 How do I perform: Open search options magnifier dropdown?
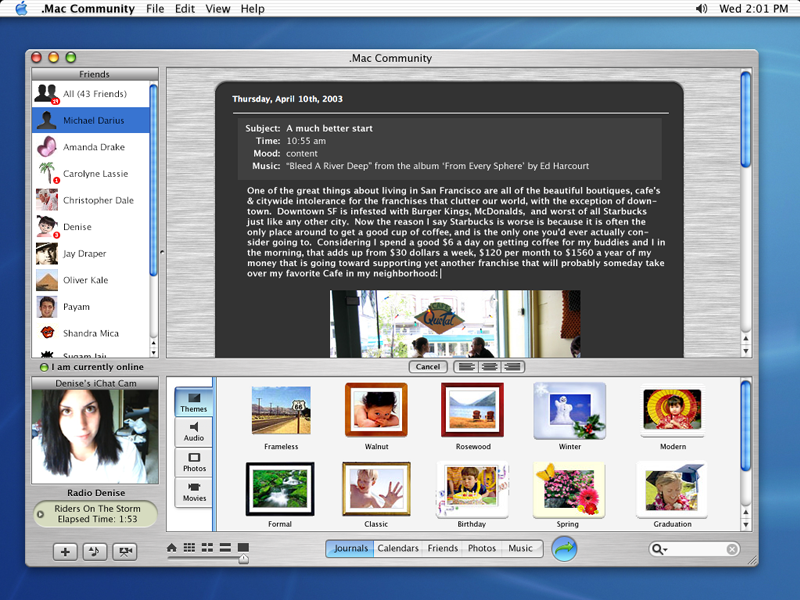(659, 549)
